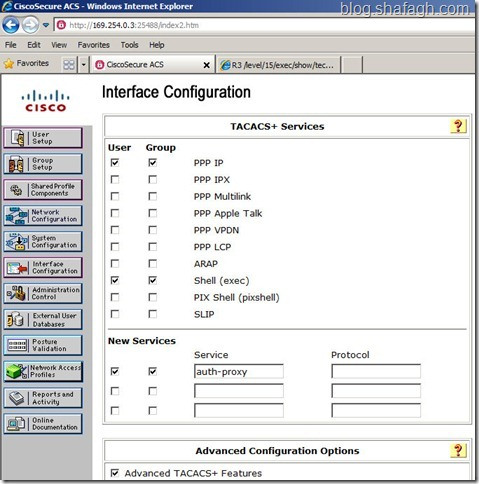Click the Favorites bar button
Image resolution: width=479 pixels, height=484 pixels.
pyautogui.click(x=27, y=64)
